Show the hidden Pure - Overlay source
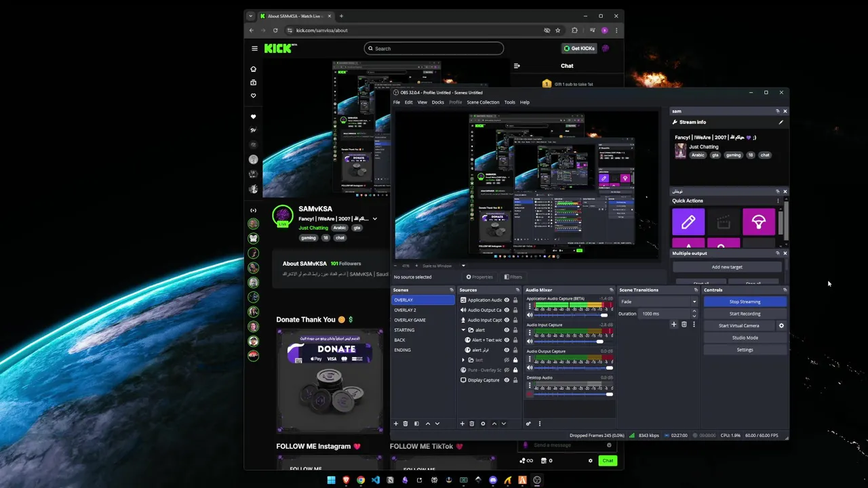The width and height of the screenshot is (868, 488). (x=507, y=370)
